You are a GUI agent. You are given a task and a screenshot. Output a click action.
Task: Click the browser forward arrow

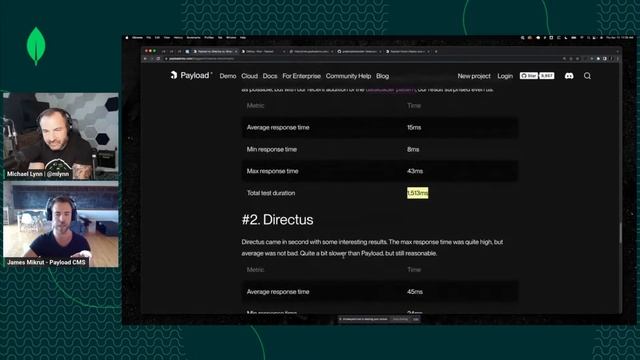coord(151,59)
